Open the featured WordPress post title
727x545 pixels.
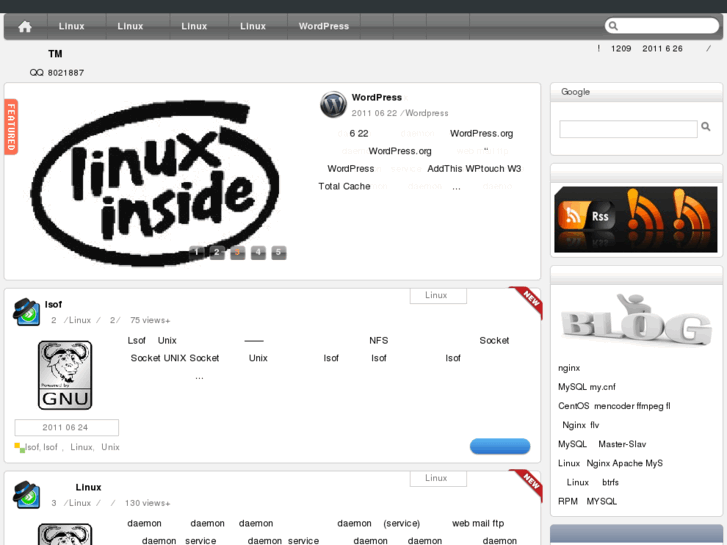point(376,97)
